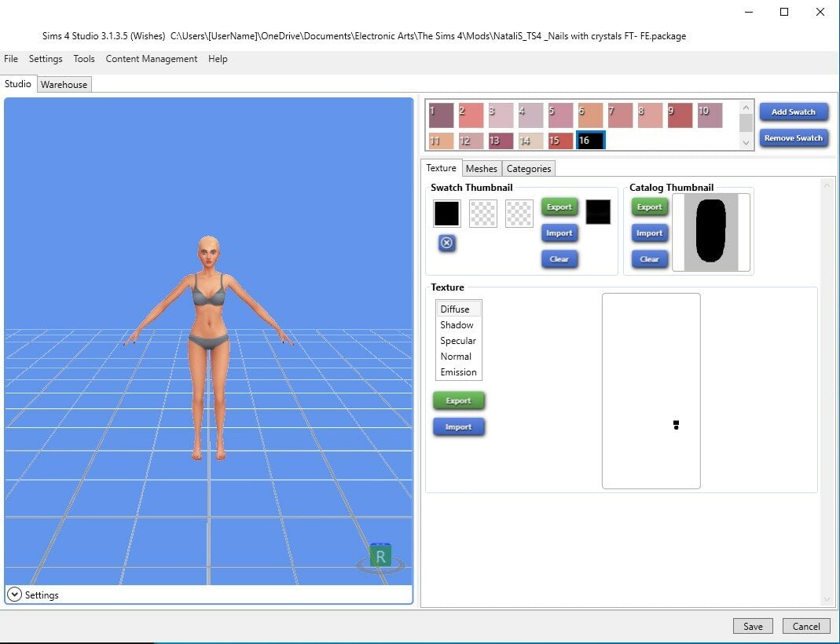Select swatch 12
The image size is (840, 644).
click(x=471, y=141)
